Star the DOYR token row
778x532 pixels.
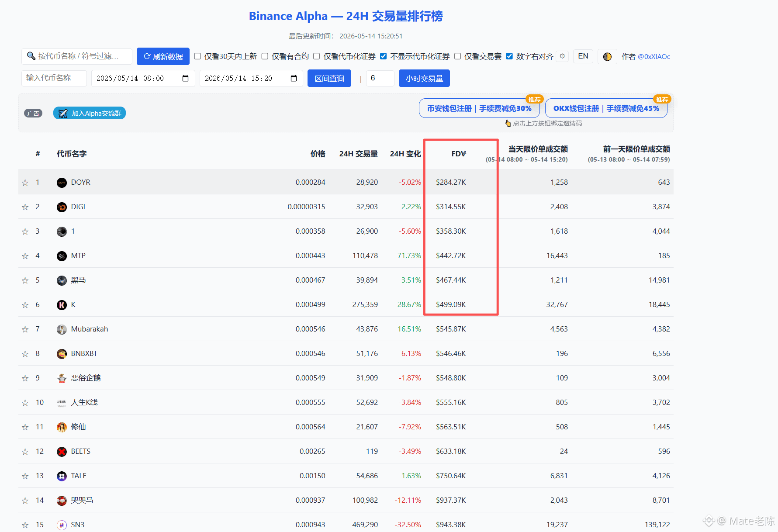point(25,183)
